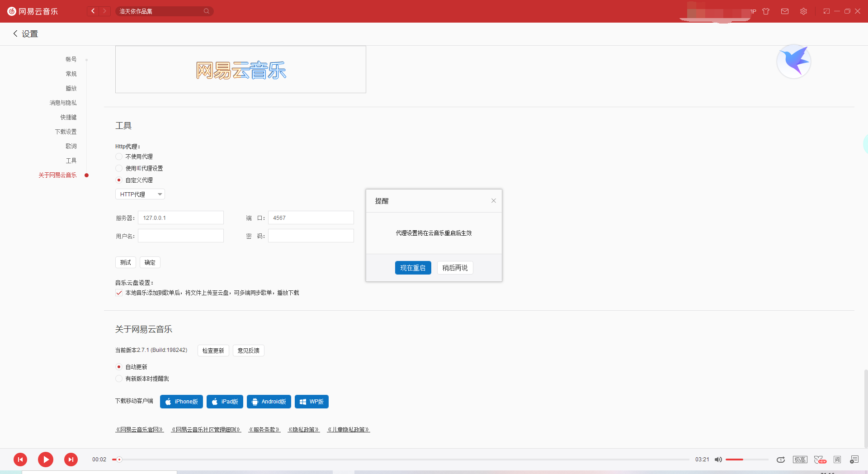Image resolution: width=868 pixels, height=474 pixels.
Task: Click 检查更新 button
Action: pyautogui.click(x=213, y=351)
